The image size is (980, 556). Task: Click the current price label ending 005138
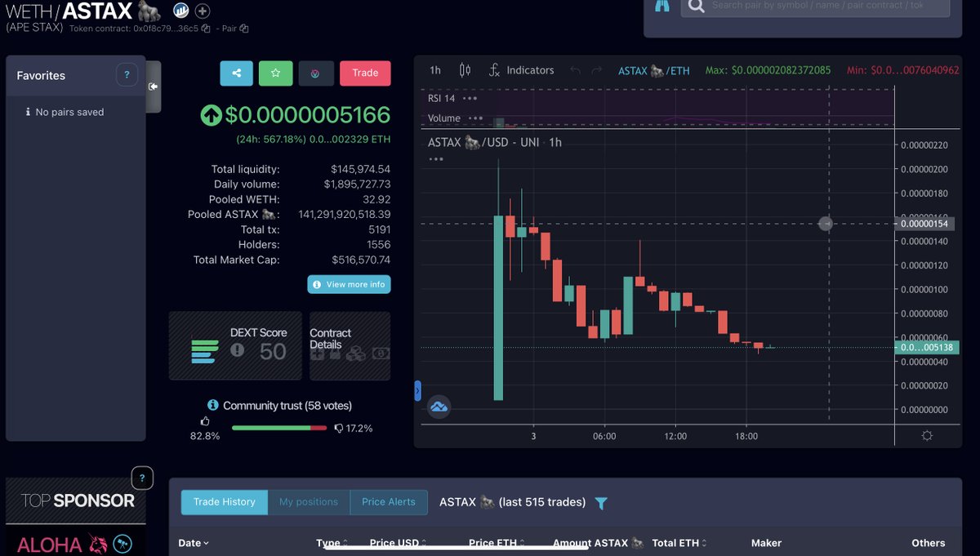pos(927,347)
